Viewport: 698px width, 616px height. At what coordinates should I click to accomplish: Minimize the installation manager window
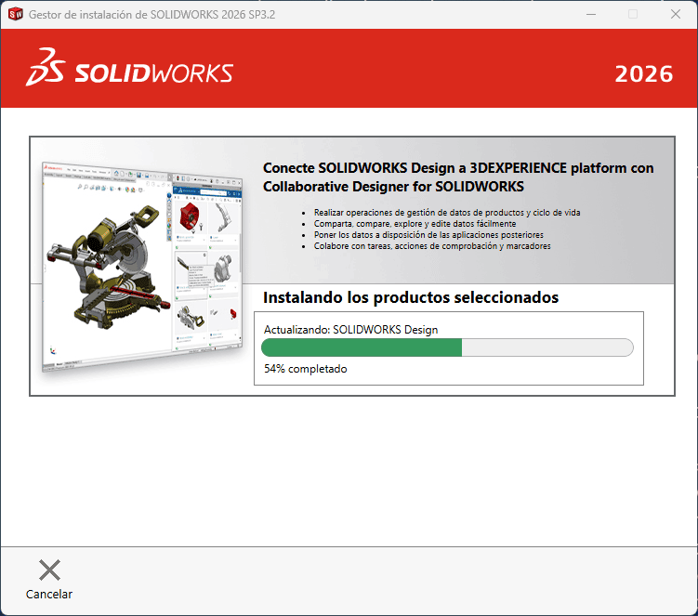coord(591,14)
